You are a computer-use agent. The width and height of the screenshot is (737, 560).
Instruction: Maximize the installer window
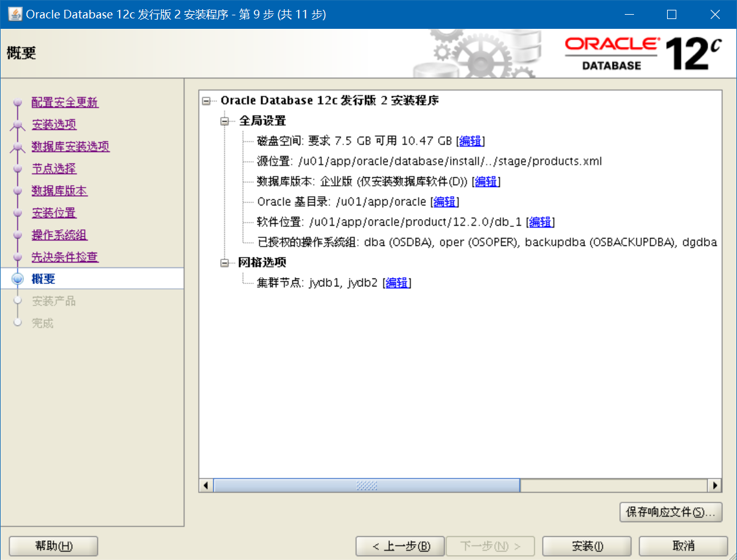pyautogui.click(x=671, y=14)
